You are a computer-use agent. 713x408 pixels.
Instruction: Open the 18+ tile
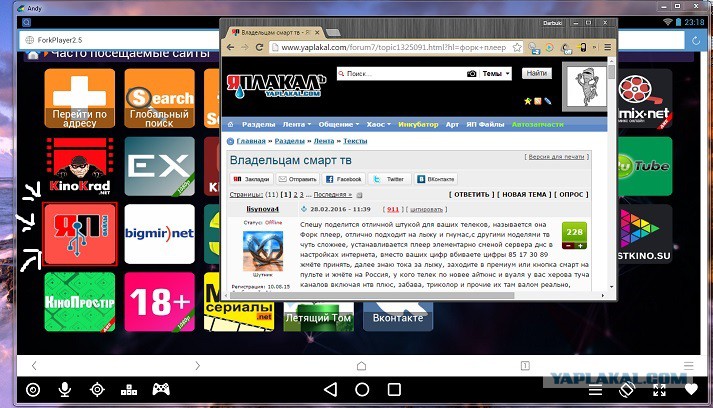(159, 302)
